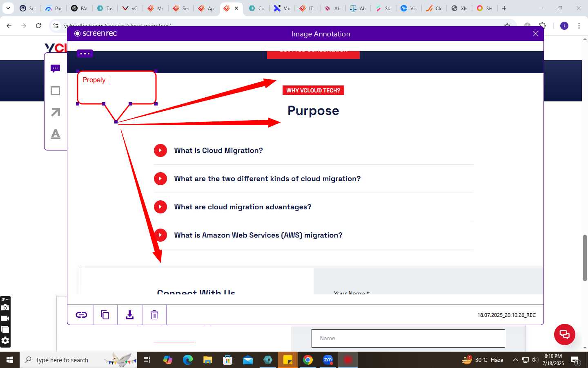Expand 'What is Cloud Migration?' question
Image resolution: width=588 pixels, height=368 pixels.
[218, 150]
